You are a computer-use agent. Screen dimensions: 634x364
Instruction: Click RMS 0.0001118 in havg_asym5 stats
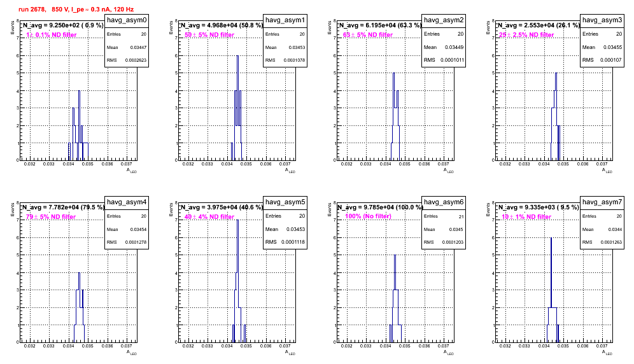click(x=285, y=242)
